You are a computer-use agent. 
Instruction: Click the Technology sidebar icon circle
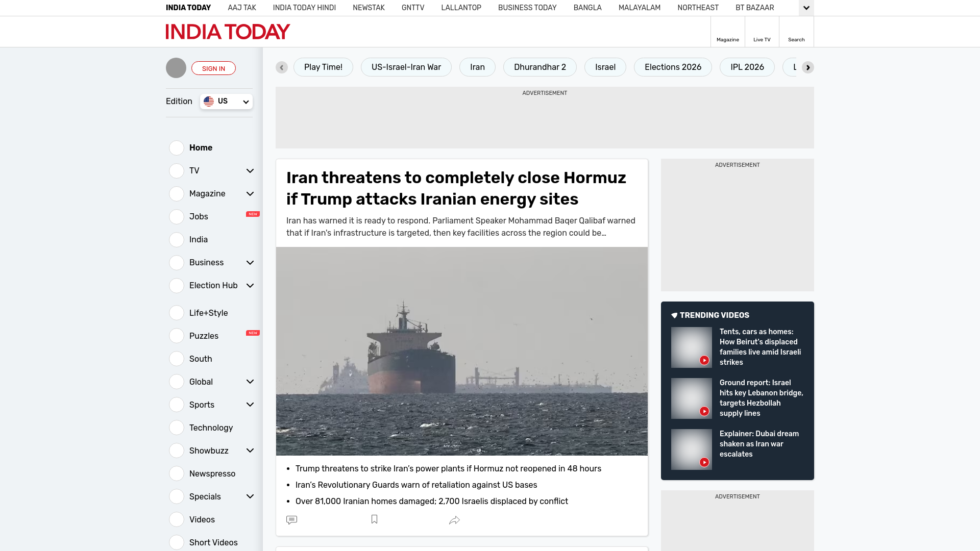(x=177, y=428)
